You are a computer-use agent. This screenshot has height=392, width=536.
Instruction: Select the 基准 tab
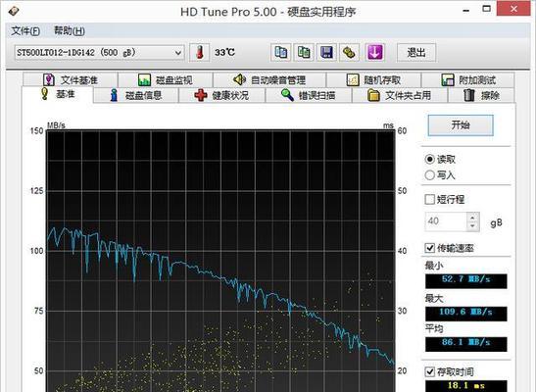click(58, 94)
